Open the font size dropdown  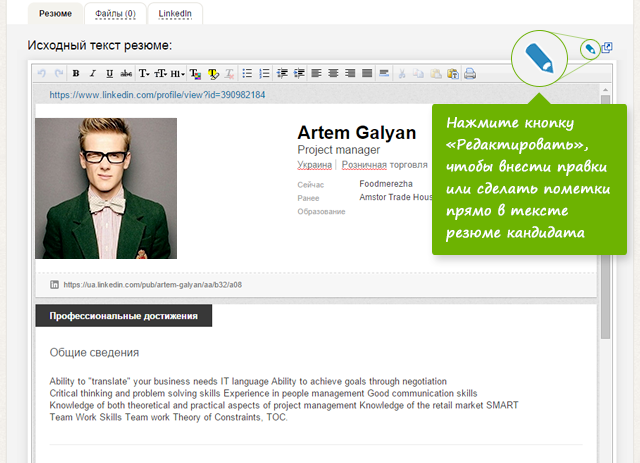(x=160, y=73)
